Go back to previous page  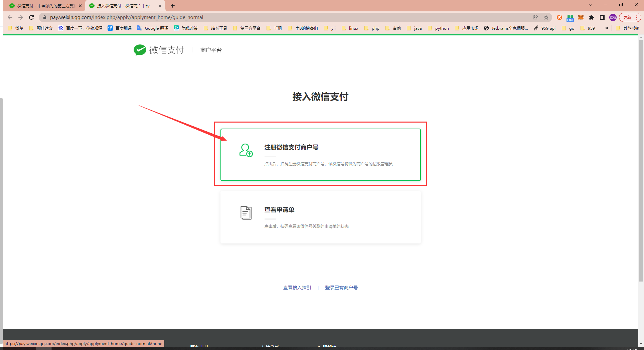click(x=10, y=17)
